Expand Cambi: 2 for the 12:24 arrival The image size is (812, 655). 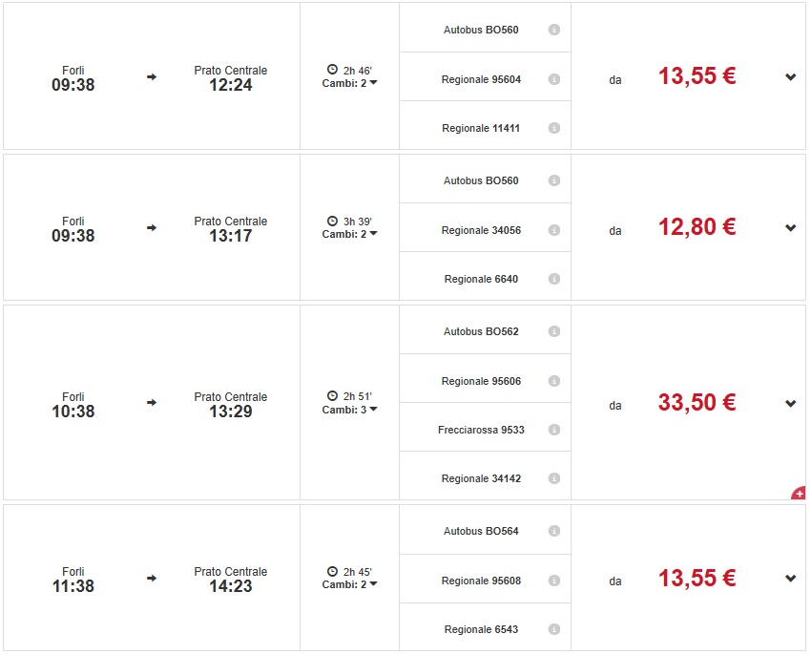[x=349, y=83]
